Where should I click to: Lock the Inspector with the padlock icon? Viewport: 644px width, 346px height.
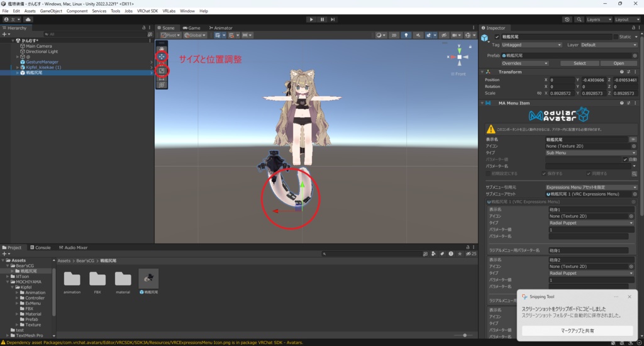tap(633, 28)
